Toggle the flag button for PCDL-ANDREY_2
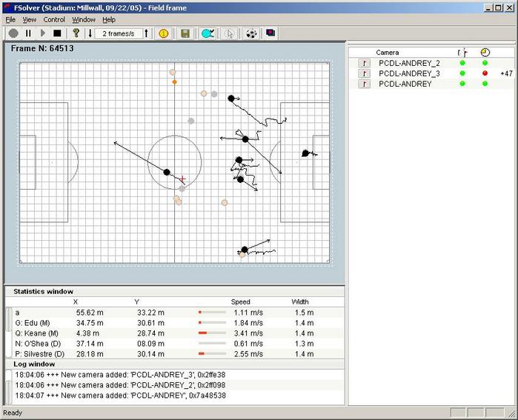Viewport: 518px width, 420px height. [364, 64]
